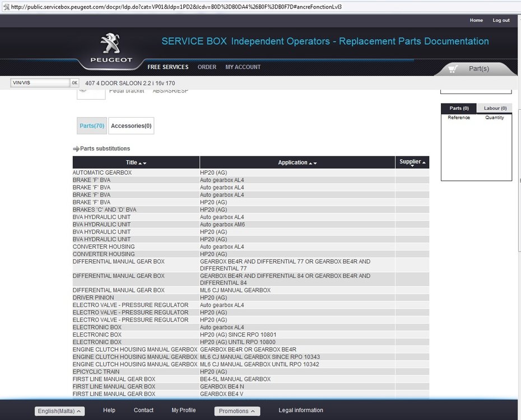Open the ORDER menu
The height and width of the screenshot is (420, 521).
207,67
